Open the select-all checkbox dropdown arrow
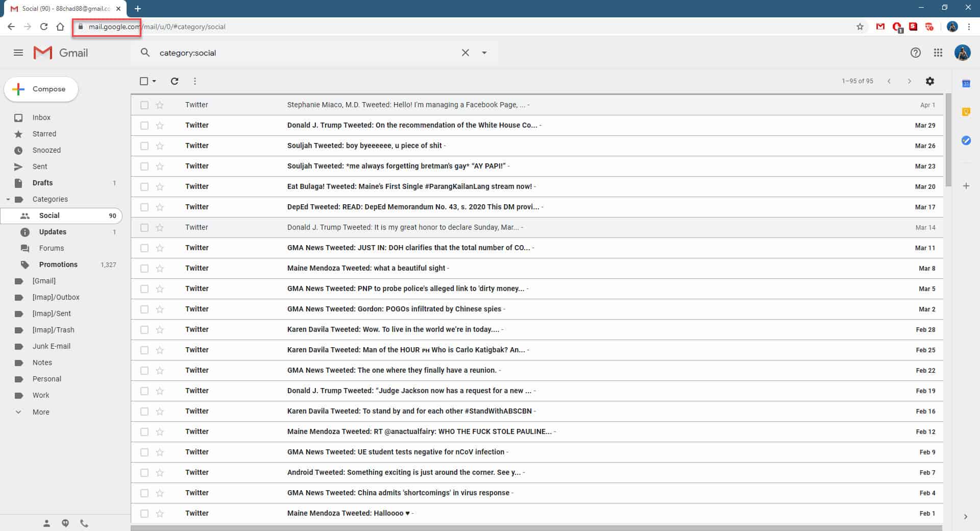The width and height of the screenshot is (980, 531). pyautogui.click(x=154, y=81)
